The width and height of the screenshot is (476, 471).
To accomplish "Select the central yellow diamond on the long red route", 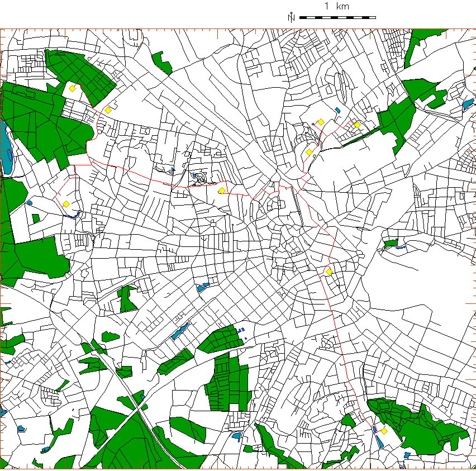I will 222,191.
